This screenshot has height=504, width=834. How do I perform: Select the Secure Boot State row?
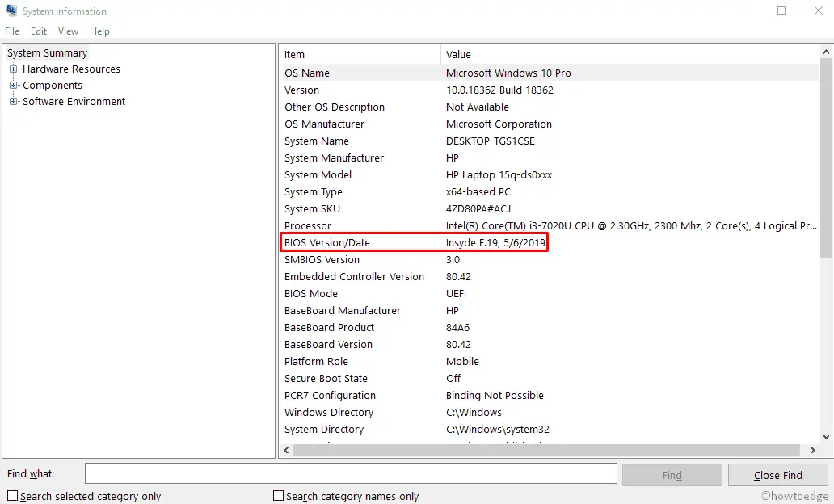pos(326,379)
